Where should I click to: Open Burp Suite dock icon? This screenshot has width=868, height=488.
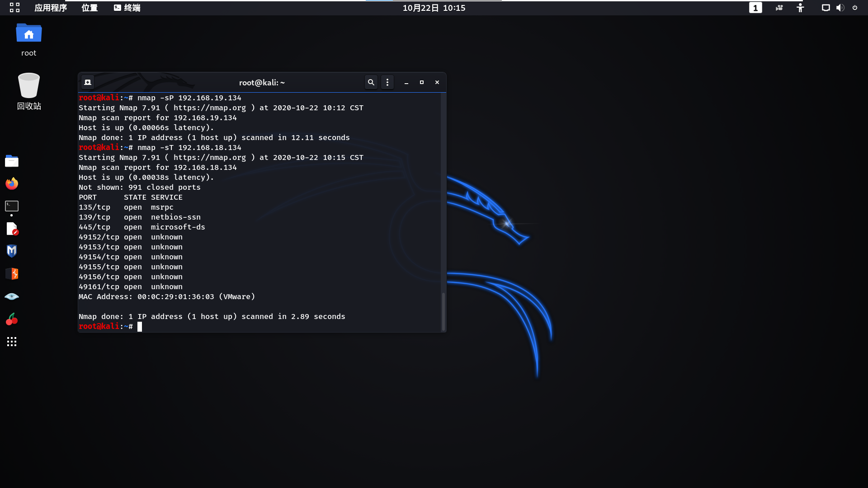[12, 274]
